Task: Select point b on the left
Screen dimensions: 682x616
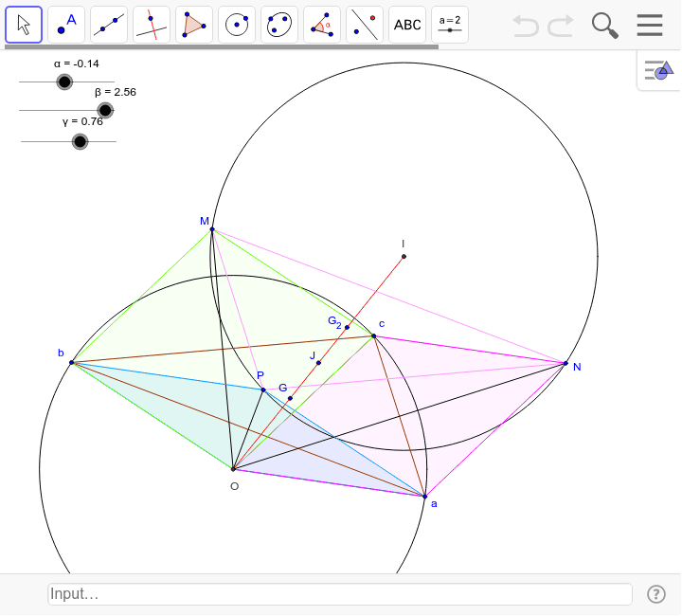Action: (72, 362)
